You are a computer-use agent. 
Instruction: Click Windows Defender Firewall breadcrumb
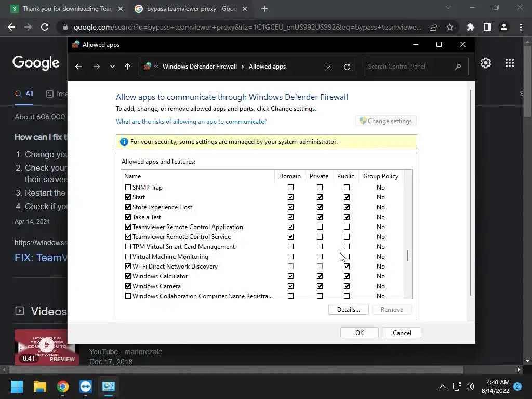[199, 66]
